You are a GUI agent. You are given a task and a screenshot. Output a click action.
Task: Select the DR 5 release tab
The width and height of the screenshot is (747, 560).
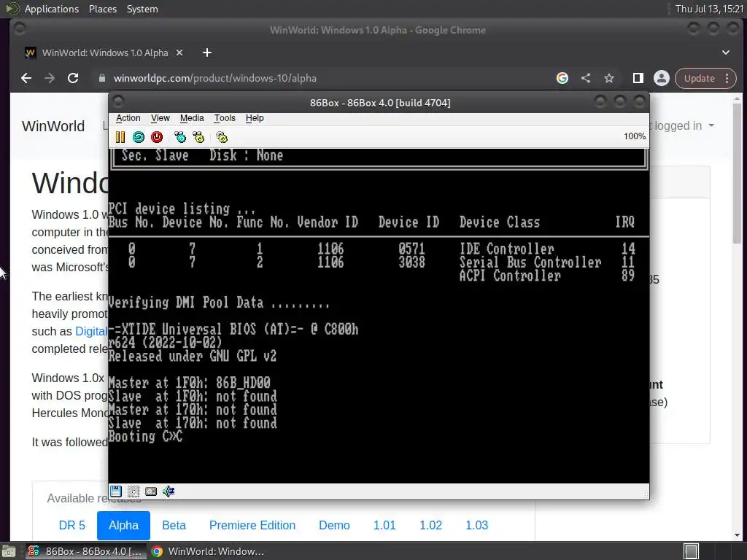coord(72,525)
